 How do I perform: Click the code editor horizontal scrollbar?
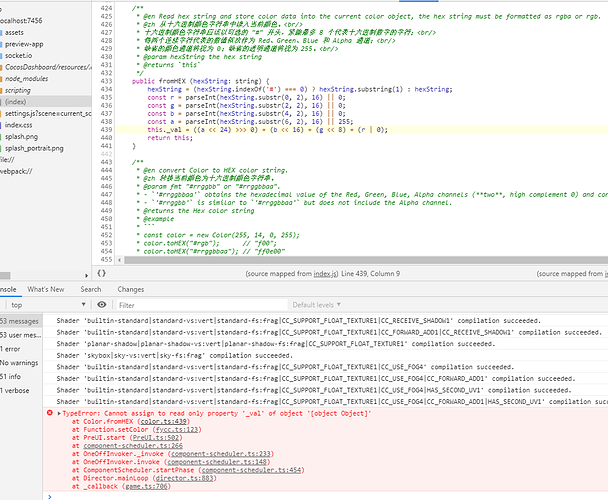point(366,260)
